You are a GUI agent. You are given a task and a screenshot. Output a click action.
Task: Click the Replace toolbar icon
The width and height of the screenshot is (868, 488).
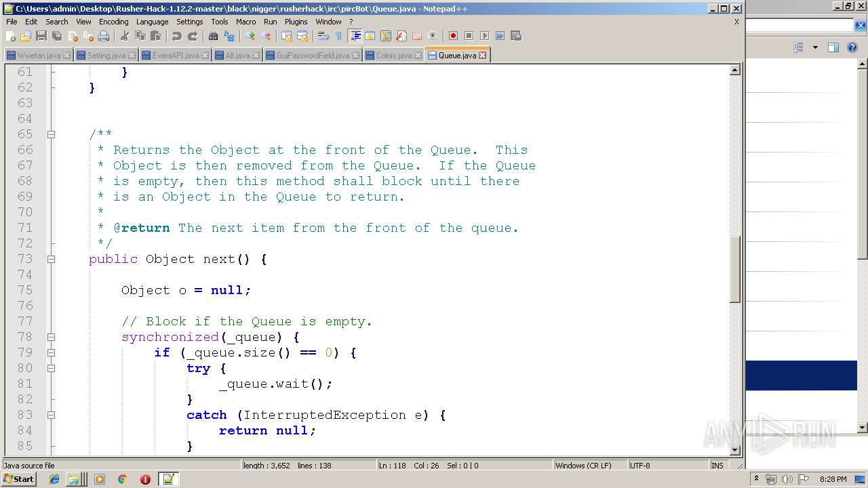[x=229, y=36]
